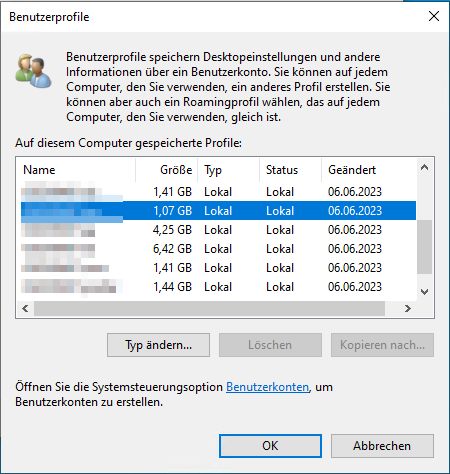Open the Typ ändern... dialog
Screen dimensions: 450x474
[x=158, y=345]
